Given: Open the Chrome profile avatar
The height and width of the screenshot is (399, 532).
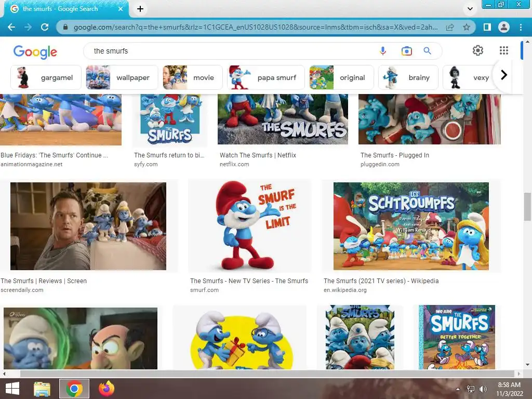Looking at the screenshot, I should (504, 27).
